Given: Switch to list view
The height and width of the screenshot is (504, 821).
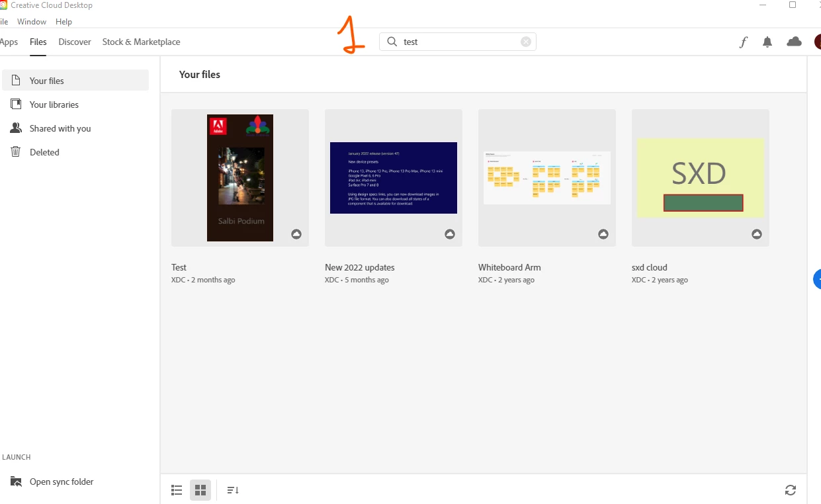Looking at the screenshot, I should (x=177, y=490).
